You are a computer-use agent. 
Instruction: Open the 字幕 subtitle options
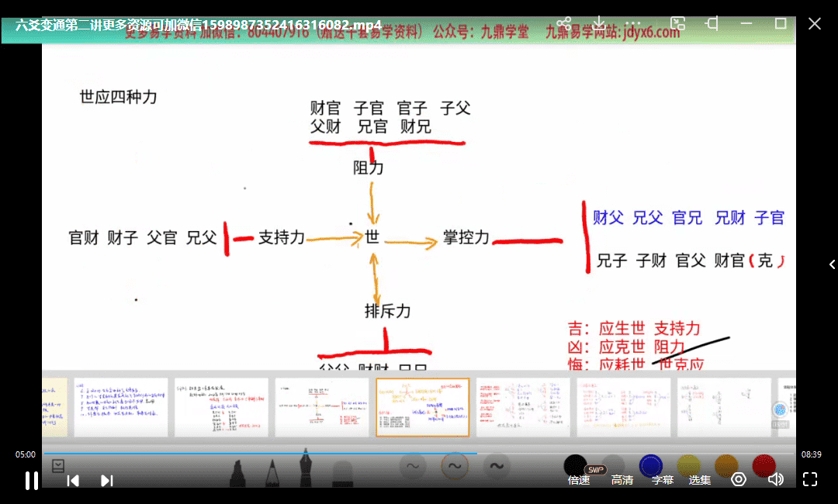[663, 480]
